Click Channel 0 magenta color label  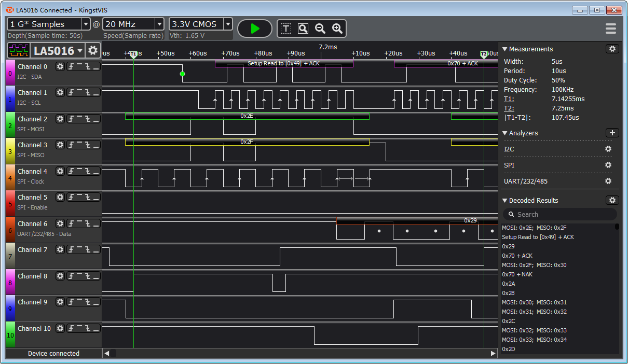[10, 72]
